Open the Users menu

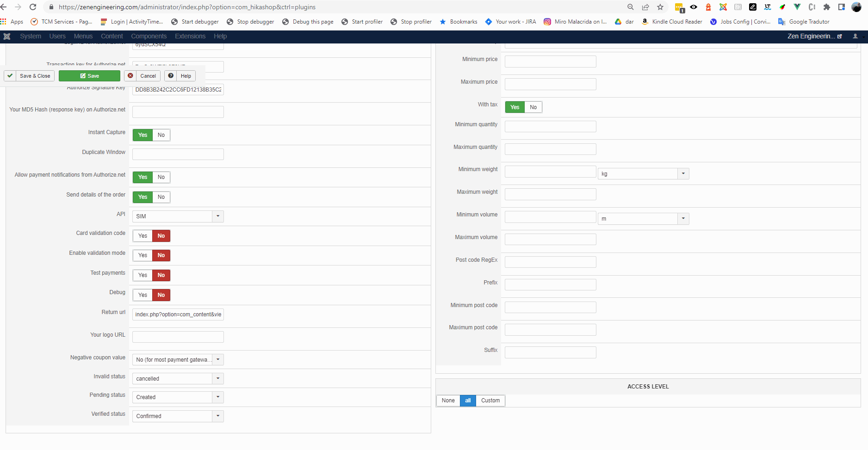click(x=57, y=36)
